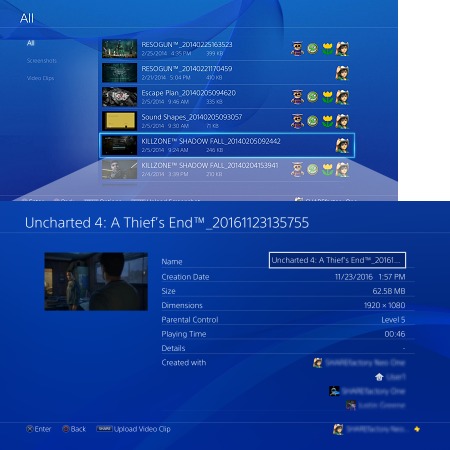Choose Enter with the cross button prompt
450x450 pixels.
[x=39, y=429]
